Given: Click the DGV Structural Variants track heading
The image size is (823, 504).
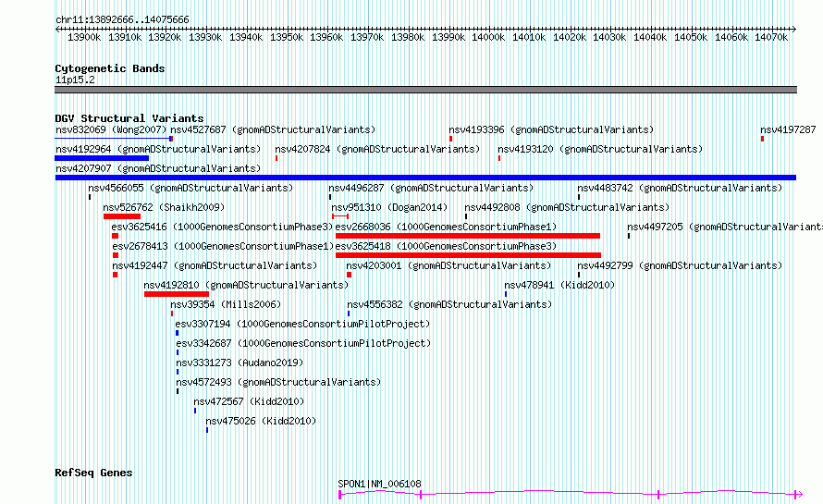Looking at the screenshot, I should point(129,118).
